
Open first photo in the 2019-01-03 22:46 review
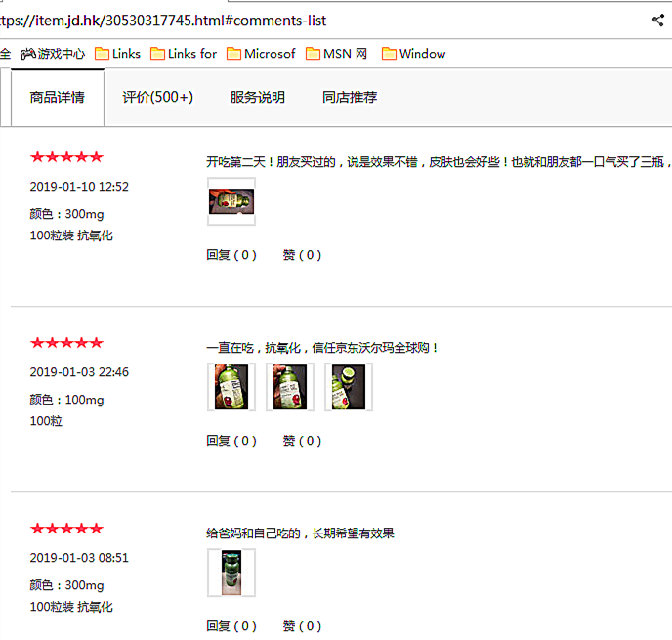click(231, 387)
